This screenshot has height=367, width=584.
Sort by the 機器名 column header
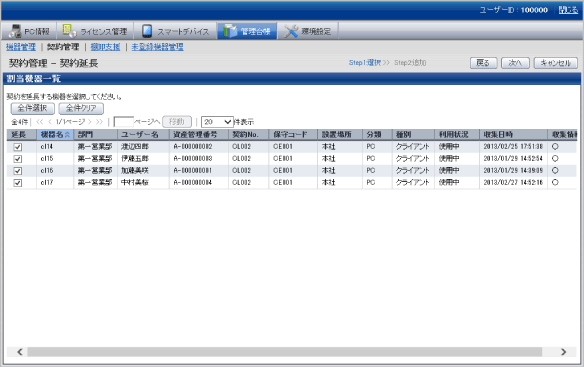[55, 135]
